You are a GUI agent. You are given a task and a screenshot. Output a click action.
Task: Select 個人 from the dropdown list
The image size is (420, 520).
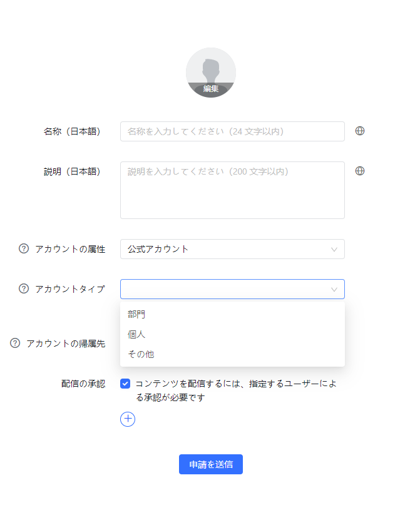pos(137,334)
